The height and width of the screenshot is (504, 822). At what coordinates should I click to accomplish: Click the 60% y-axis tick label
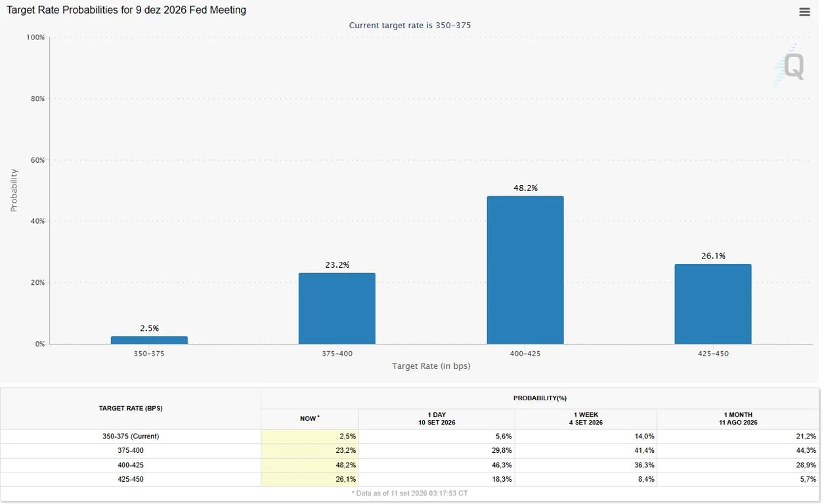tap(37, 160)
